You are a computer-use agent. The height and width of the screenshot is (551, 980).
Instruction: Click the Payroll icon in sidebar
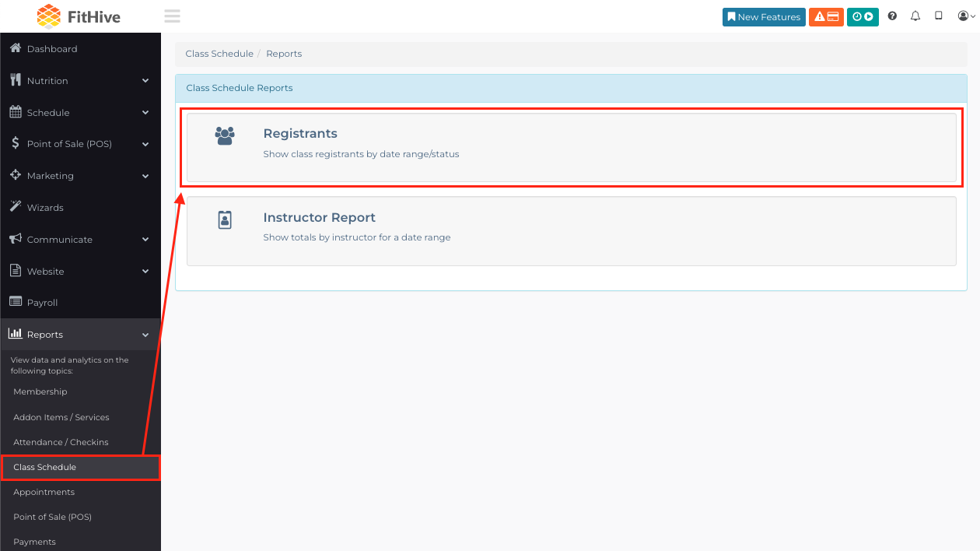(15, 302)
